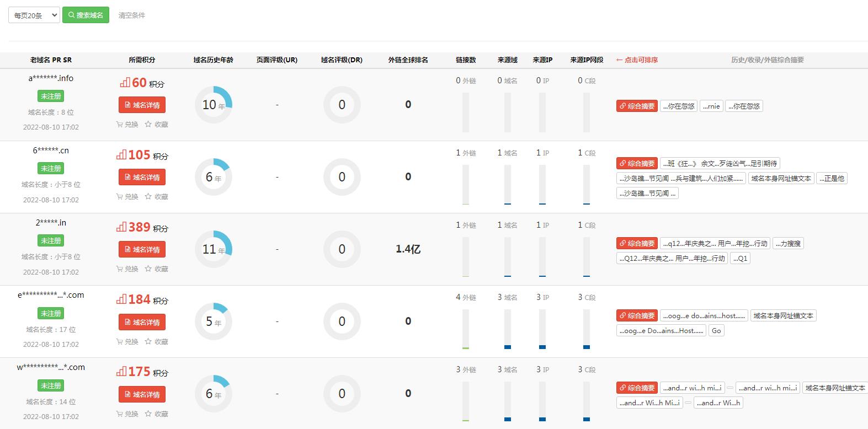
Task: Click the 5 年 age ring chart
Action: coord(214,321)
